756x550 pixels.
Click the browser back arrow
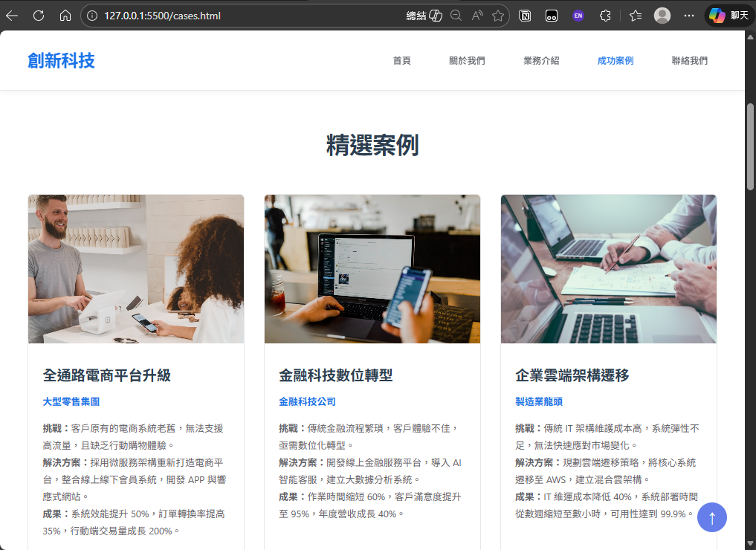click(12, 16)
